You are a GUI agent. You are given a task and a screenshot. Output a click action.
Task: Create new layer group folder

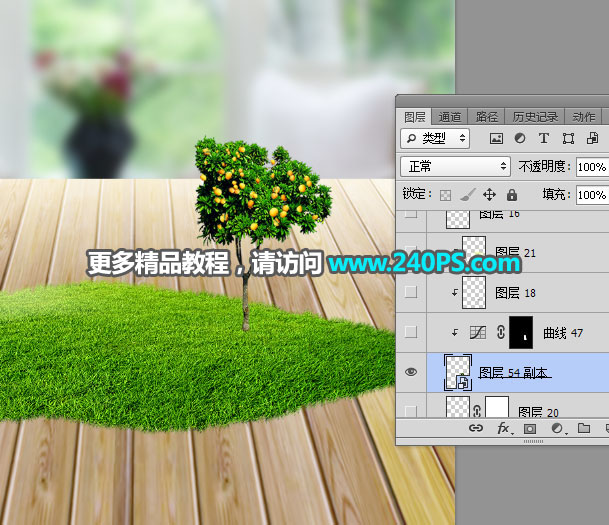(x=584, y=428)
